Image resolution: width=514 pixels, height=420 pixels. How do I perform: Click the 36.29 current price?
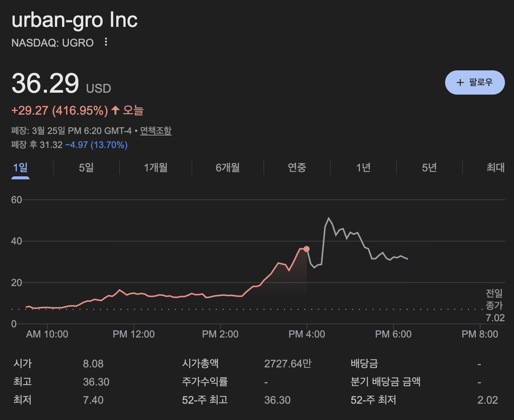point(45,83)
